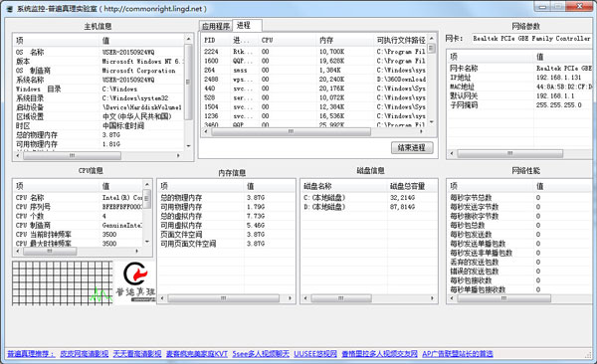The height and width of the screenshot is (364, 597).
Task: Select the CPU 当前时钟频率 row
Action: point(79,234)
